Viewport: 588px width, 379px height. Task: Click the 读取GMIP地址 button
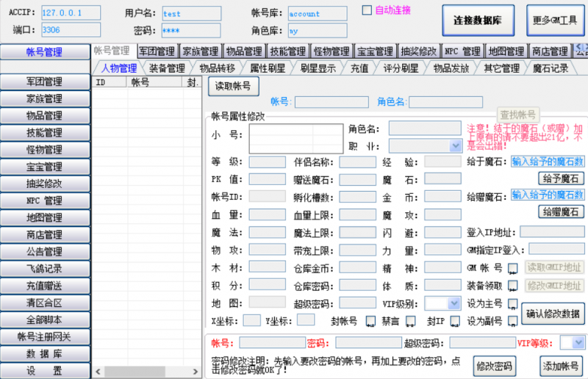coord(554,267)
